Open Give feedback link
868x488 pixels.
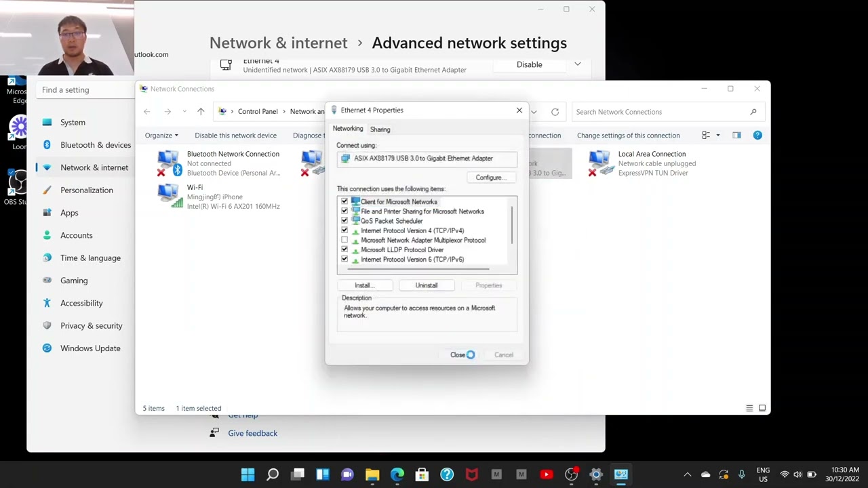(x=253, y=433)
